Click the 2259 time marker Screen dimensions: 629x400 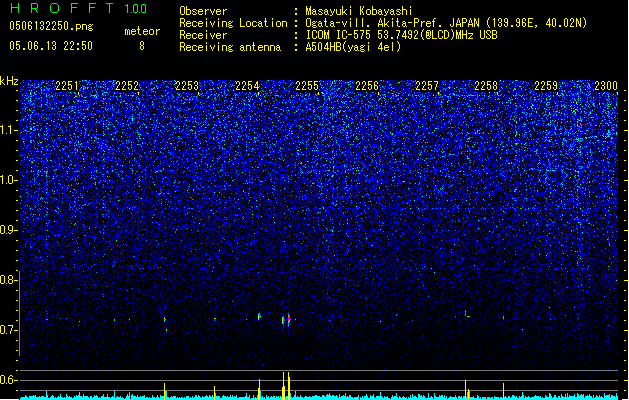(546, 86)
